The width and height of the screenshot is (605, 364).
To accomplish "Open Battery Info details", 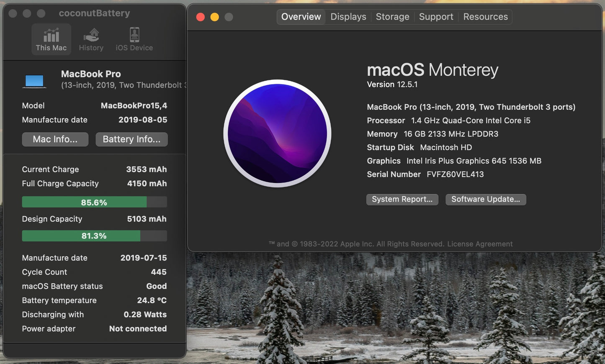I will (131, 139).
